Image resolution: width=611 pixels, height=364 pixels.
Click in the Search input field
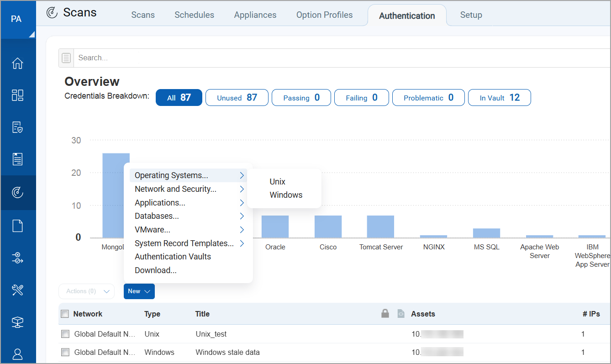342,58
